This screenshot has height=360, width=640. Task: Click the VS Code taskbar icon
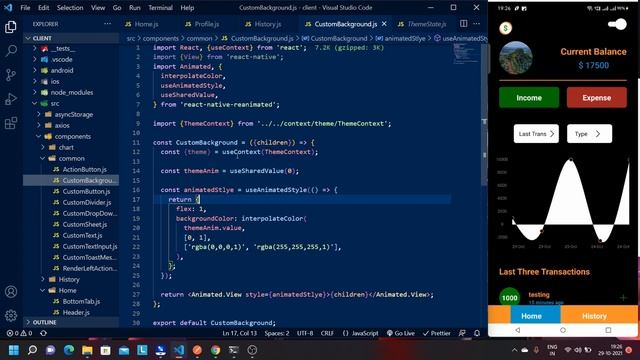(x=179, y=350)
